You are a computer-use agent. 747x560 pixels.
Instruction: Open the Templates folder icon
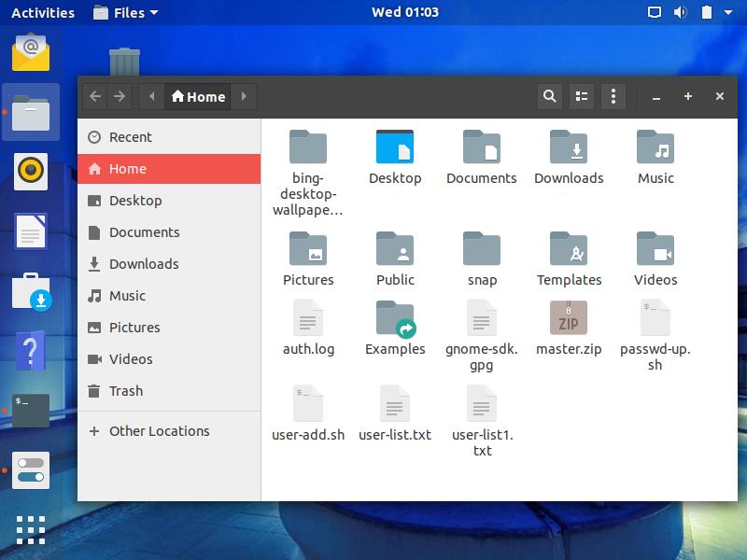(569, 248)
